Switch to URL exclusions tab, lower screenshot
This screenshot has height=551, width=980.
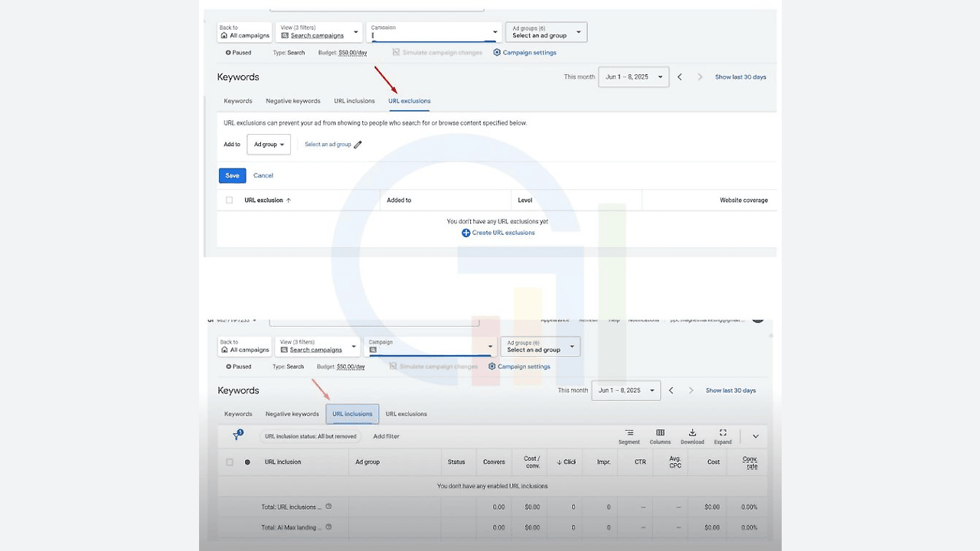(407, 414)
